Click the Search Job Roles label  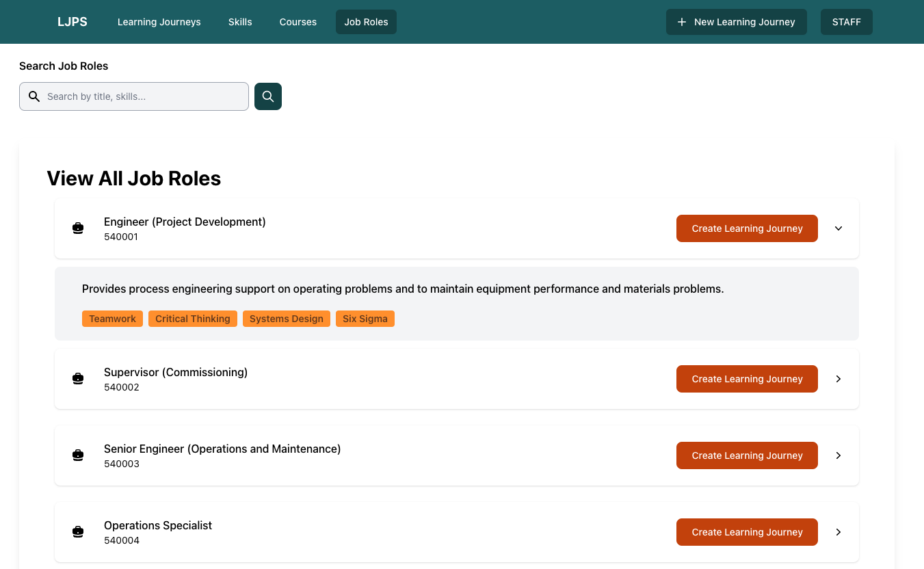point(64,66)
